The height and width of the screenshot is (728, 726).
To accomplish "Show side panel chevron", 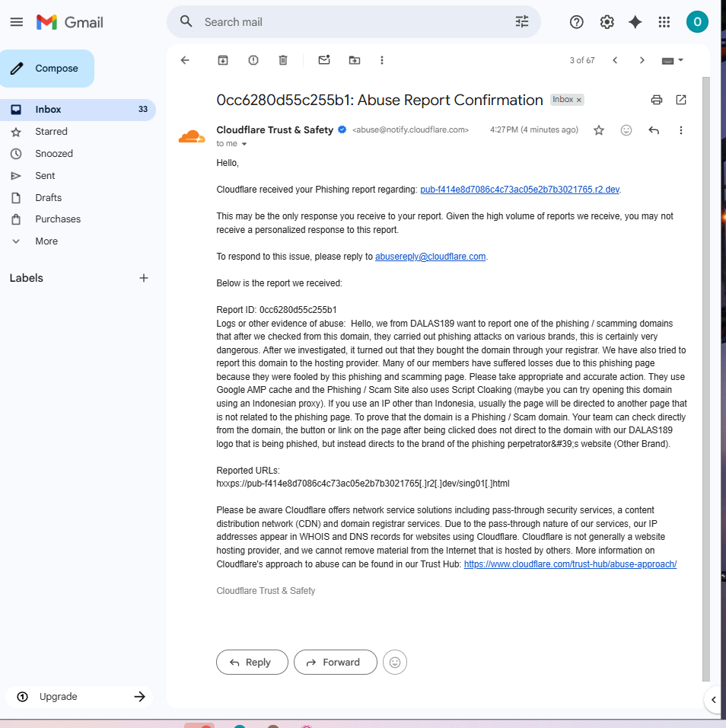I will coord(714,700).
